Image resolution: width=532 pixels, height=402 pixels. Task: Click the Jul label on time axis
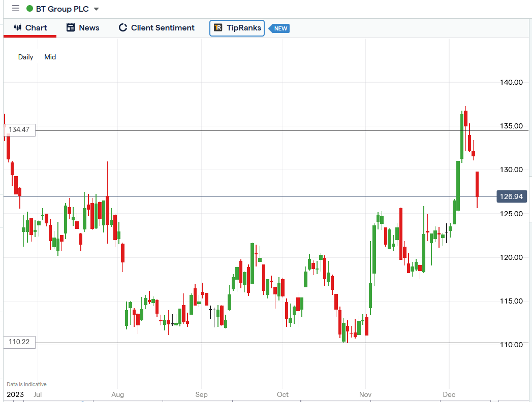pyautogui.click(x=38, y=394)
